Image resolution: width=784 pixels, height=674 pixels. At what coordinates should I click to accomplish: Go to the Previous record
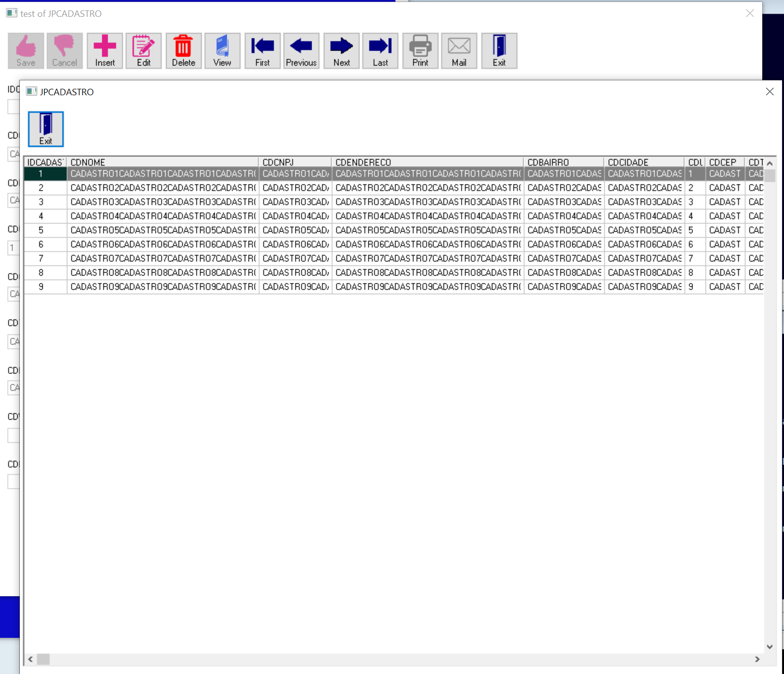tap(301, 51)
